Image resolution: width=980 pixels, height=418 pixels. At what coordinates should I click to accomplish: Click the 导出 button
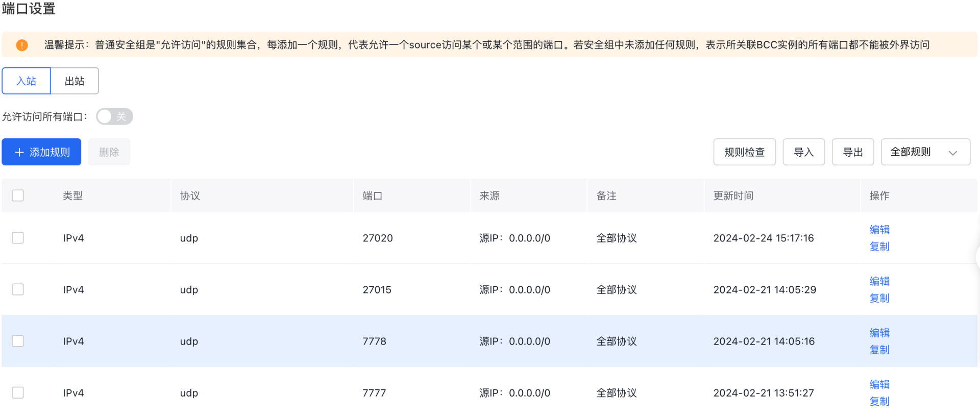click(x=852, y=152)
